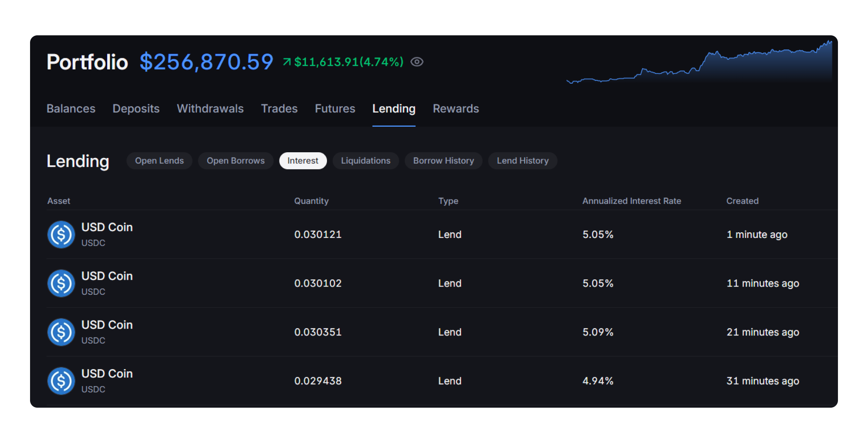Click USDC coin icon in 11 minutes row
868x443 pixels.
coord(61,283)
